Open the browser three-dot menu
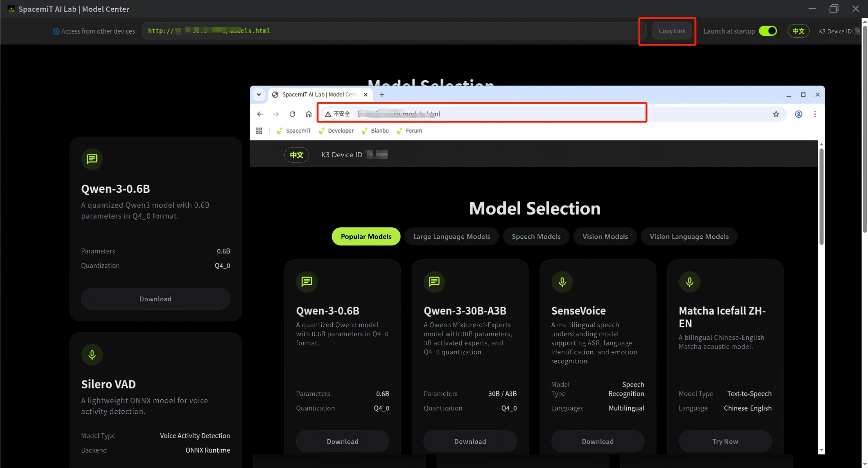Image resolution: width=868 pixels, height=468 pixels. point(815,114)
